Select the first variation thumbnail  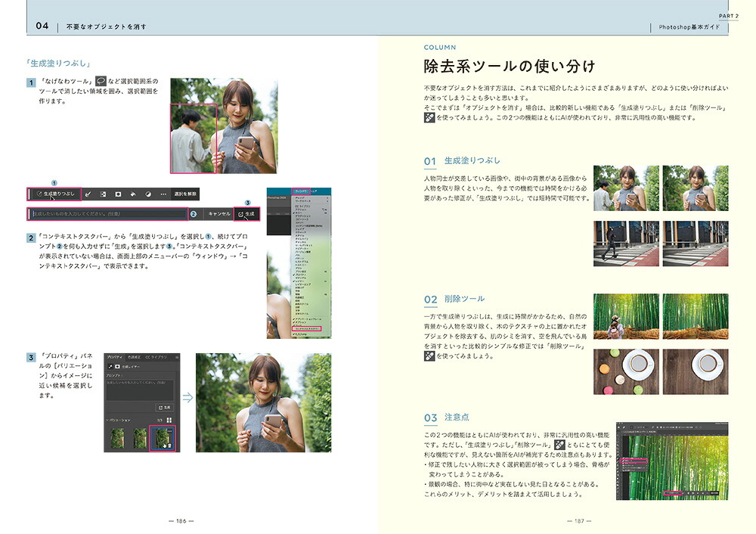117,439
